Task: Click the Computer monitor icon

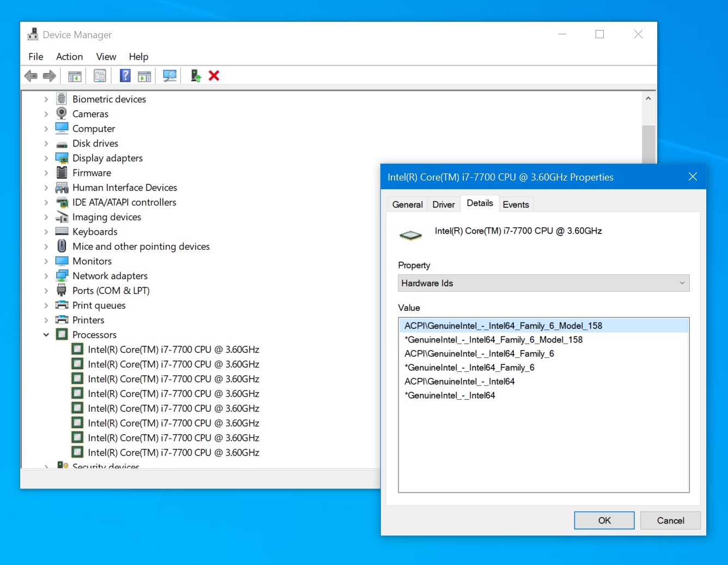Action: 62,128
